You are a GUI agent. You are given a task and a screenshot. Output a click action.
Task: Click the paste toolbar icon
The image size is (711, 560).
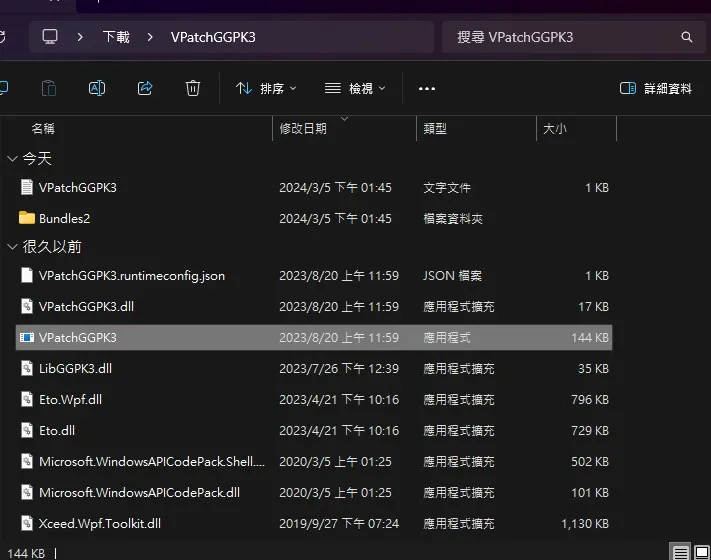click(49, 88)
